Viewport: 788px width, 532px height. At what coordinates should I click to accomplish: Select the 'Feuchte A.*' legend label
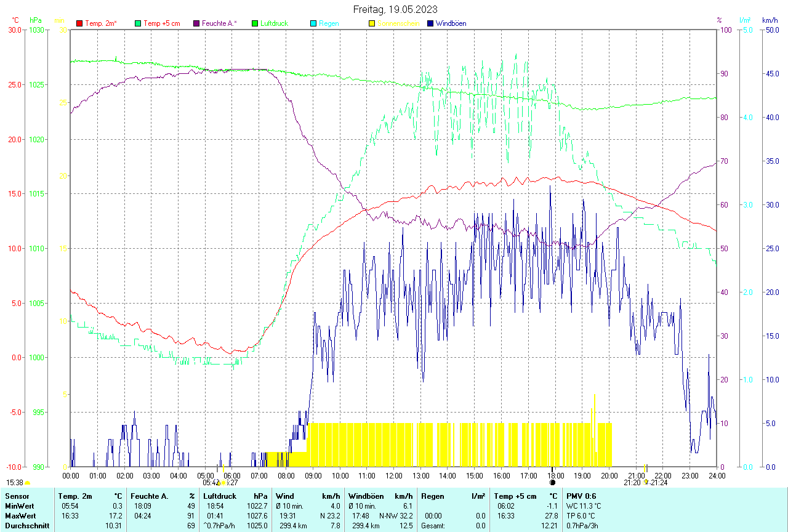pos(219,23)
